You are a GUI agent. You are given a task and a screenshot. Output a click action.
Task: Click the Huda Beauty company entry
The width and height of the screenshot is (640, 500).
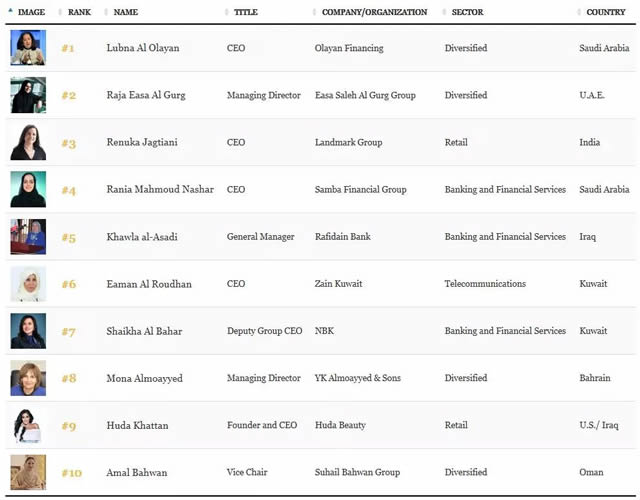pos(340,425)
